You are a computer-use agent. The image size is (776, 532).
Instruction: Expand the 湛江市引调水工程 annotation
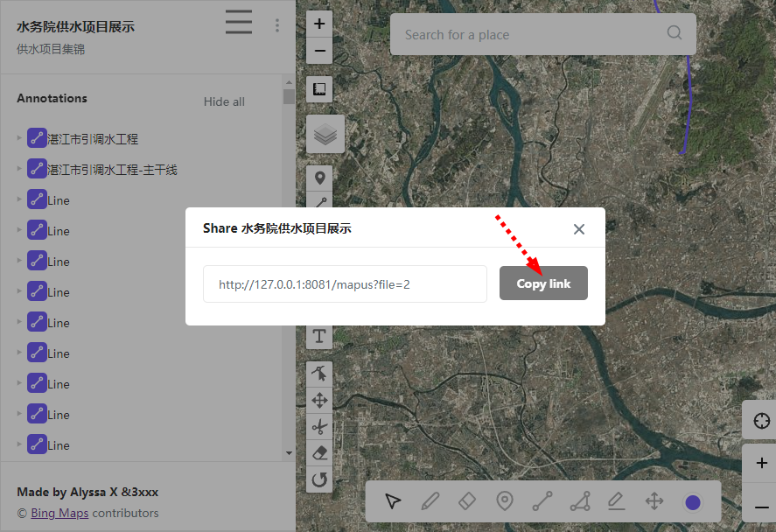point(19,138)
